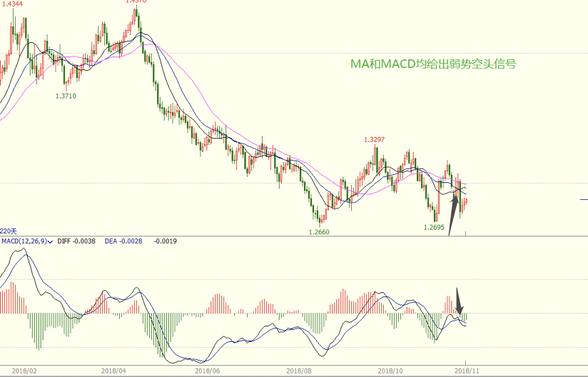Click the 1.4344 high price label

[12, 4]
